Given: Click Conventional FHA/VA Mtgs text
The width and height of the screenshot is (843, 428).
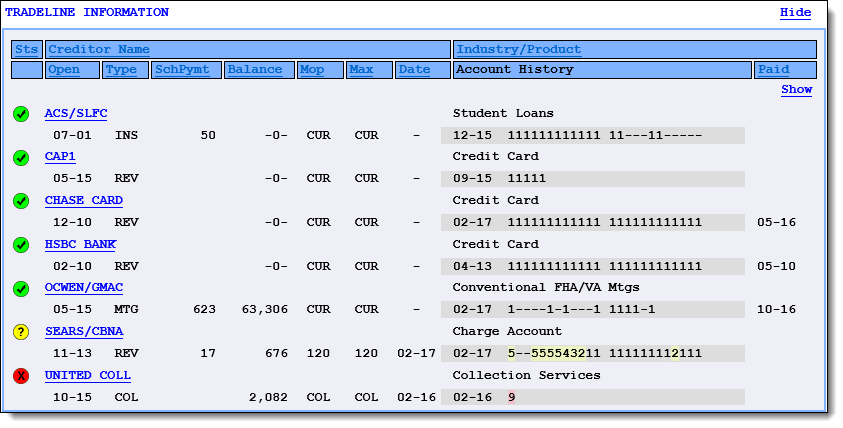Looking at the screenshot, I should click(546, 288).
